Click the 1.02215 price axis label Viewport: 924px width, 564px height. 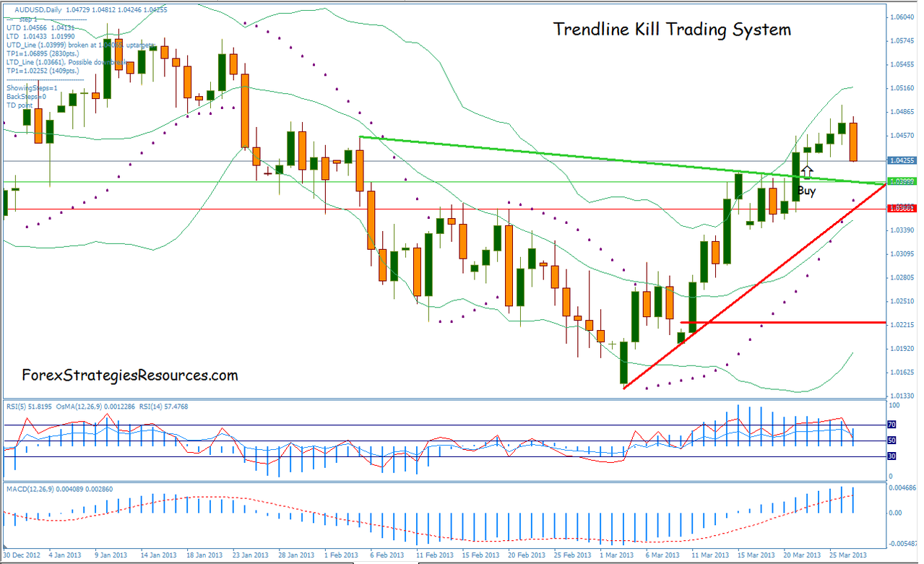[902, 325]
